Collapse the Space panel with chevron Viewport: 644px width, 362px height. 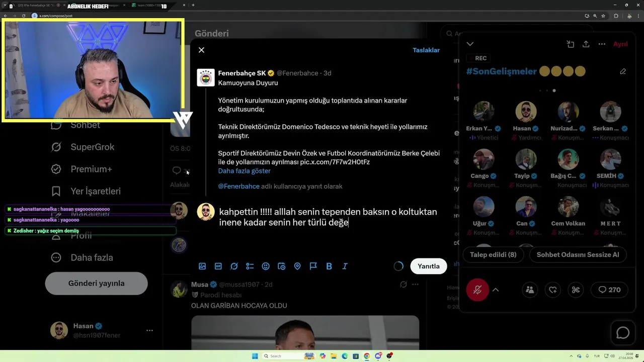click(x=470, y=44)
